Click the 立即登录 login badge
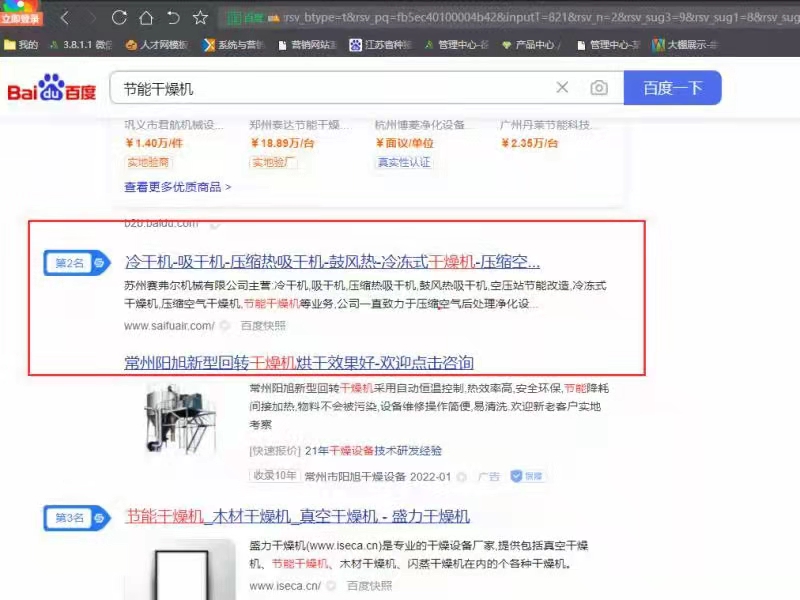 coord(20,19)
